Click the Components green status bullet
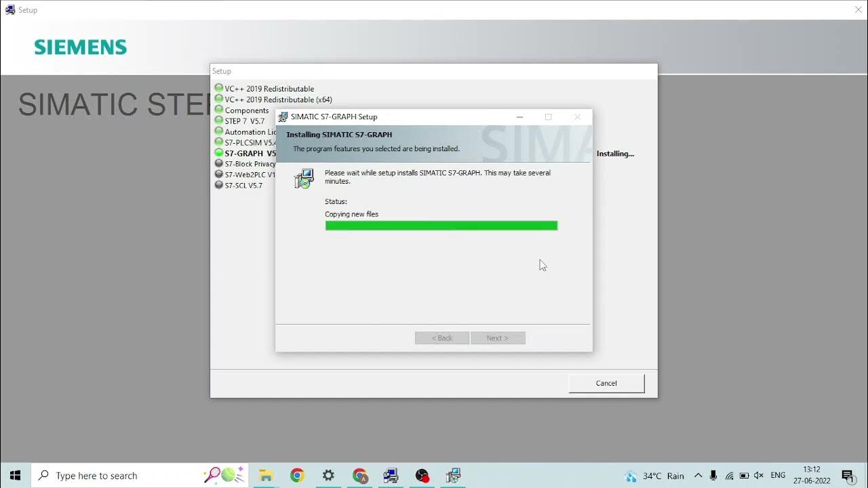868x488 pixels. (219, 110)
